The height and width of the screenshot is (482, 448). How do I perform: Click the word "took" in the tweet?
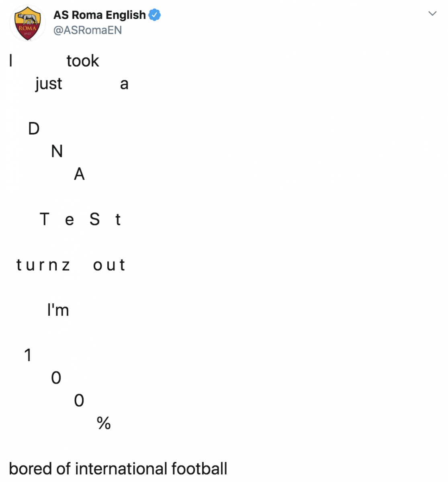(x=83, y=61)
